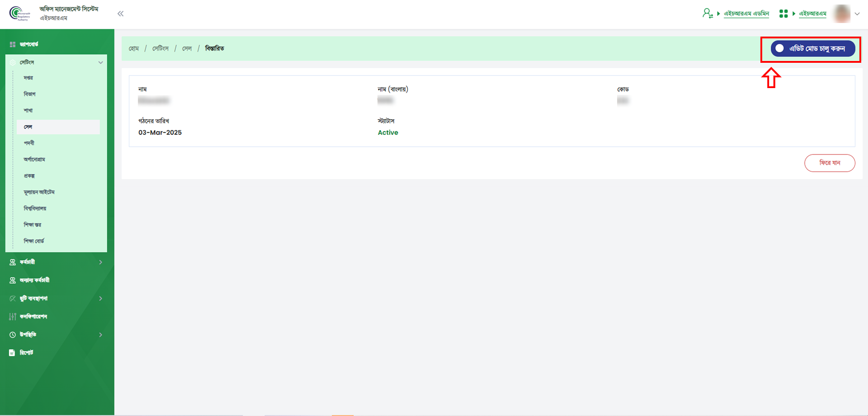Click the attendance clock icon in sidebar
The width and height of the screenshot is (868, 416).
(13, 335)
